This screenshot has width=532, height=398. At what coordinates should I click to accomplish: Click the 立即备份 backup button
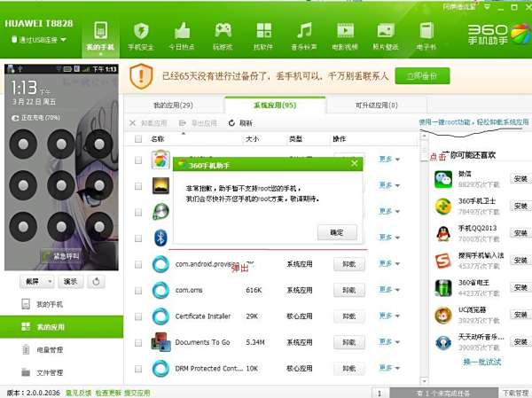[x=422, y=76]
